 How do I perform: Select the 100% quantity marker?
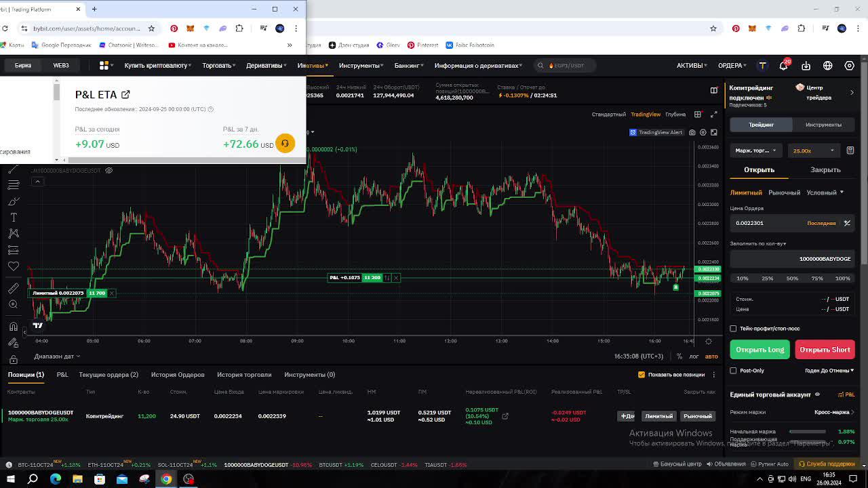click(842, 279)
